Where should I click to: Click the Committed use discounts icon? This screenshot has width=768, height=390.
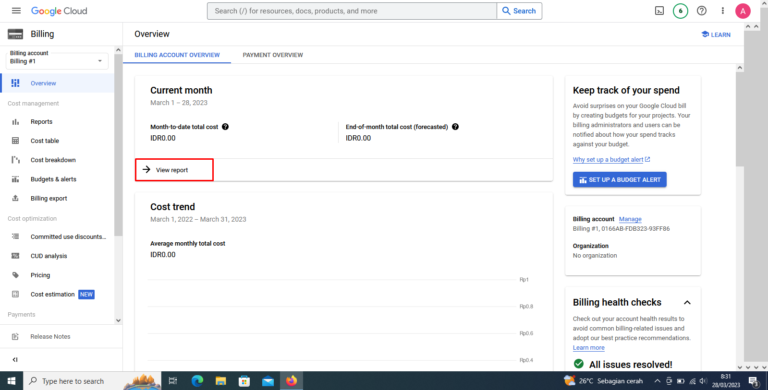pyautogui.click(x=15, y=237)
